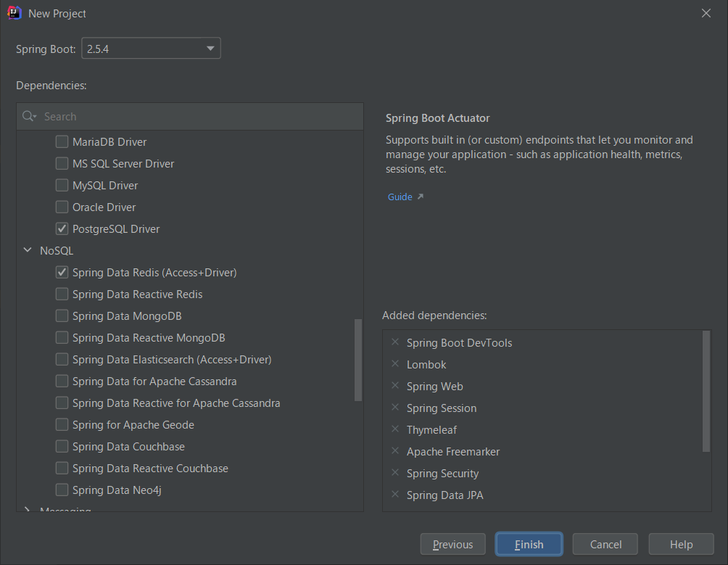Click the Help button
The width and height of the screenshot is (728, 565).
tap(681, 544)
